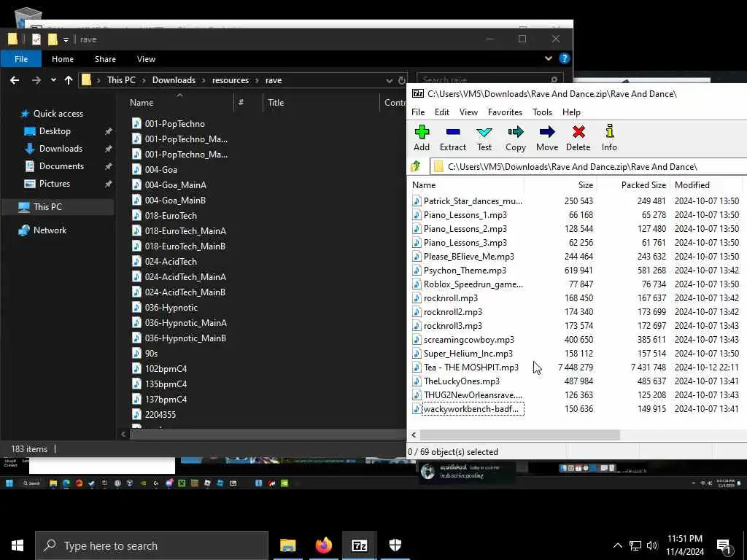The width and height of the screenshot is (747, 560).
Task: Open the 7-Zip Edit menu
Action: pos(441,112)
